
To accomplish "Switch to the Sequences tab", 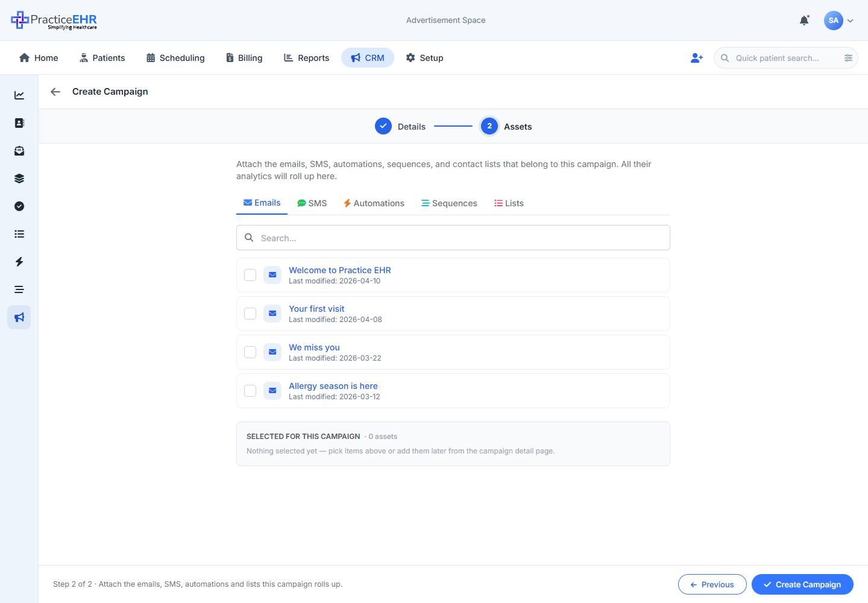I will pyautogui.click(x=449, y=203).
